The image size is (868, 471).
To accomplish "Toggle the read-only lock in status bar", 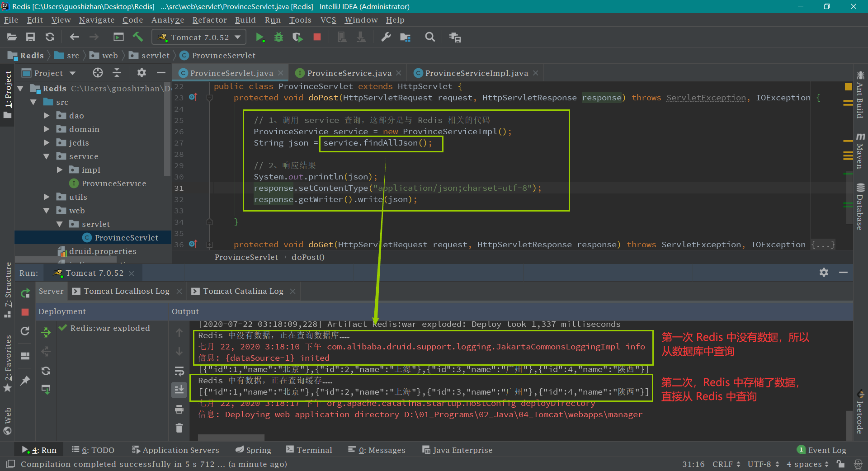I will coord(840,464).
